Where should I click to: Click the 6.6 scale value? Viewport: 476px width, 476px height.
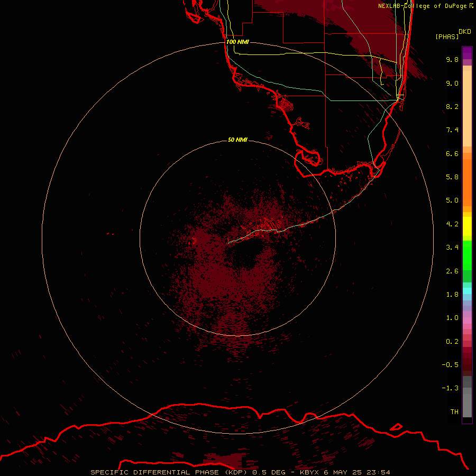[x=452, y=153]
